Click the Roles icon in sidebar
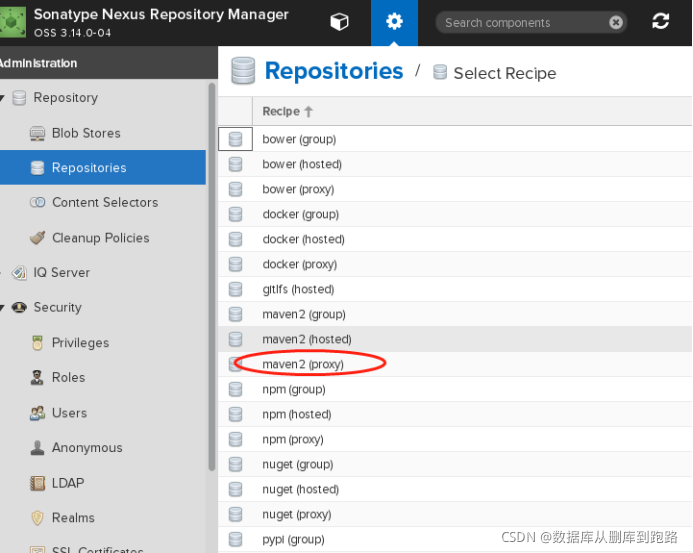The height and width of the screenshot is (553, 693). tap(37, 377)
